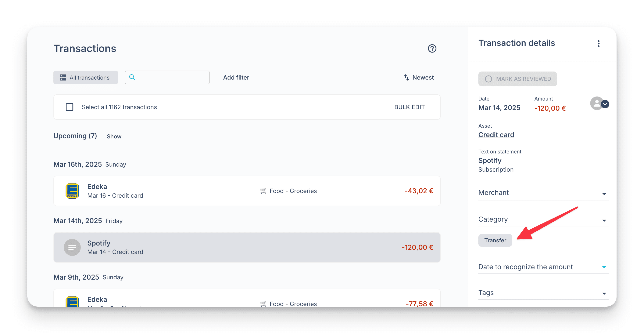Check Select all 1162 transactions checkbox

(x=69, y=107)
